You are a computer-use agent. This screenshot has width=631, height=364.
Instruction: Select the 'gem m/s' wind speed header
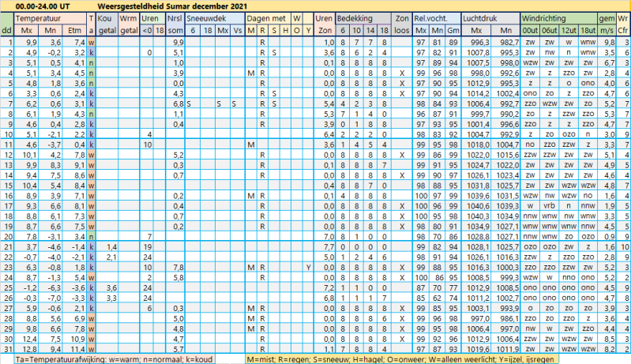[x=607, y=23]
